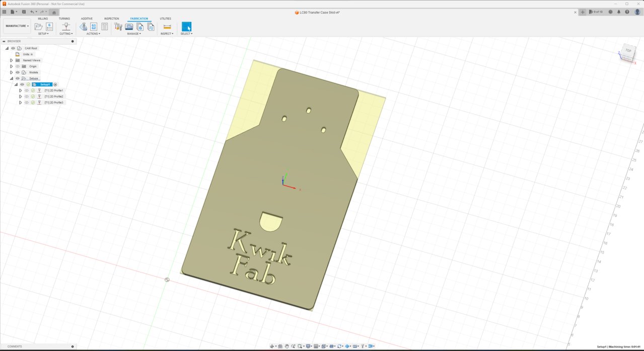Image resolution: width=644 pixels, height=351 pixels.
Task: Expand the COMMENTS panel plus button
Action: 73,346
